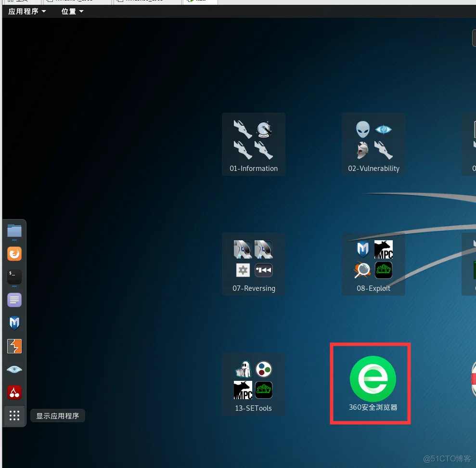Open the 01-Information app folder
This screenshot has width=476, height=468.
254,144
